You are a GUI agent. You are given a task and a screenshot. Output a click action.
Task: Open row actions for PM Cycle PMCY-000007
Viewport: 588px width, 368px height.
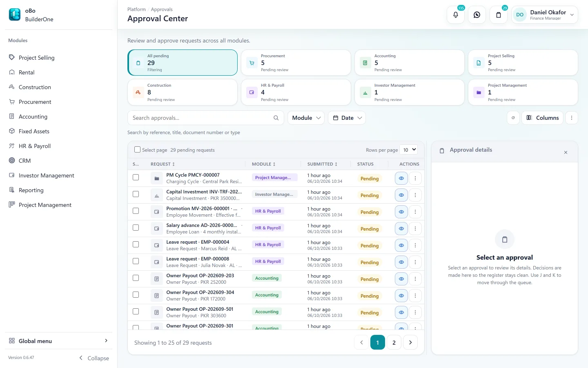pos(415,178)
